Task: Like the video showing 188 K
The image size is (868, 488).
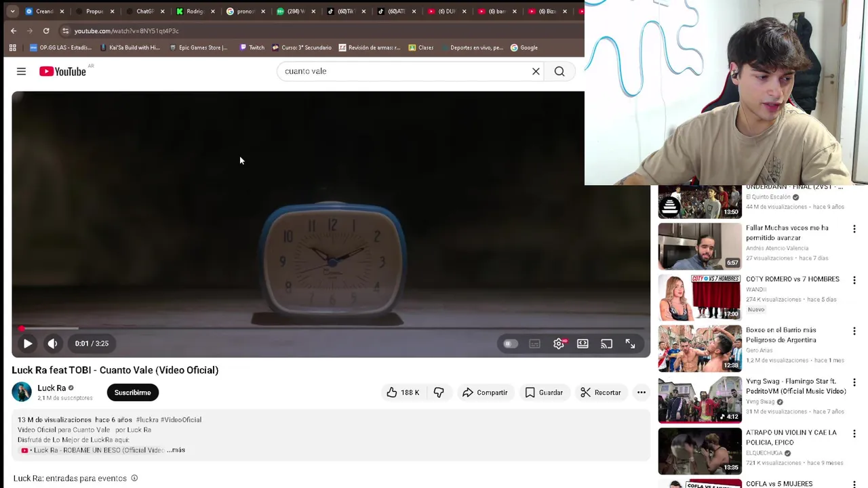Action: pyautogui.click(x=403, y=392)
